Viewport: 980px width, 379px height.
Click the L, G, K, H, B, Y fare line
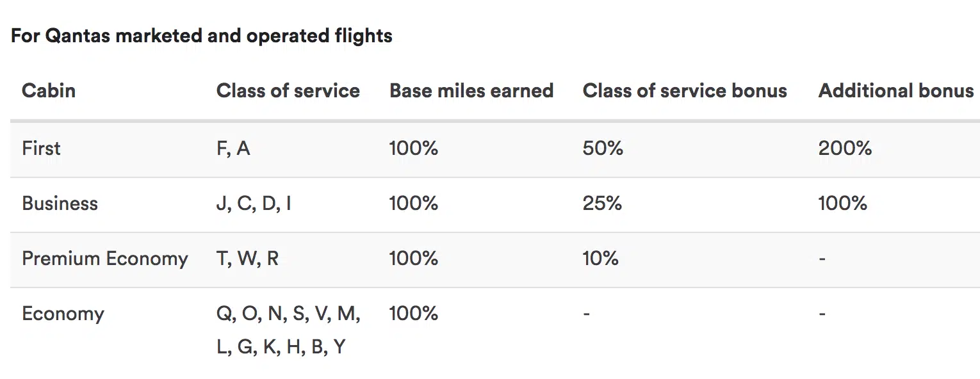[x=281, y=347]
